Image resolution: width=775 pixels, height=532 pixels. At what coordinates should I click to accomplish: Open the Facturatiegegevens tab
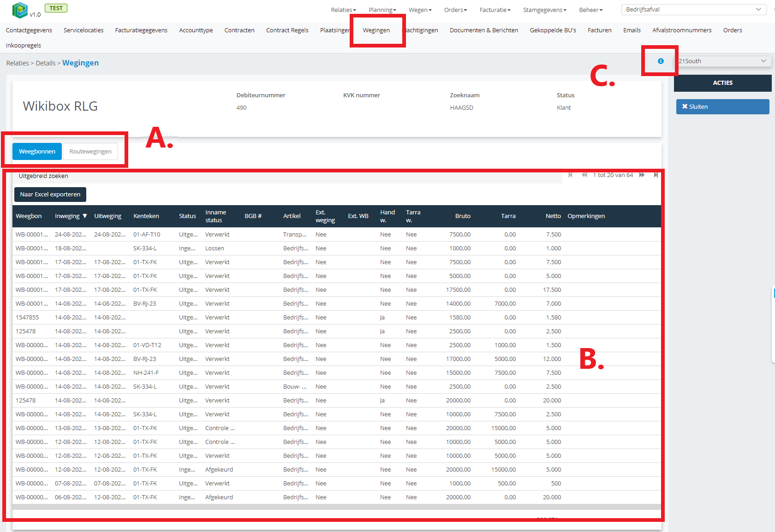[x=141, y=30]
